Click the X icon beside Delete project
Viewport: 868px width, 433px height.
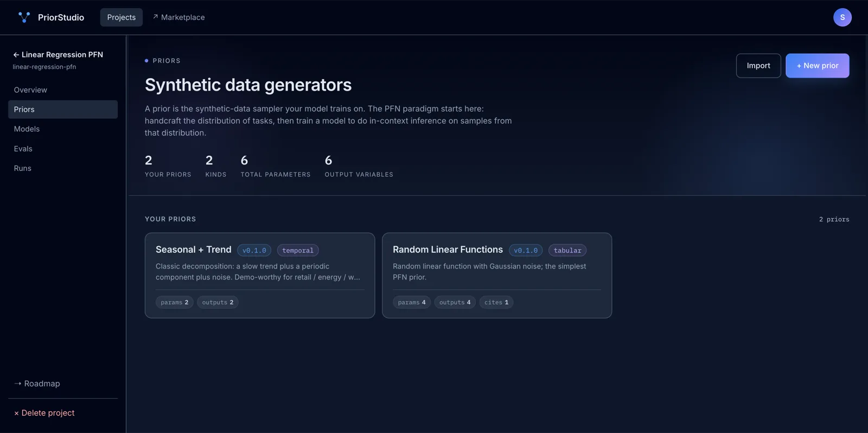point(16,413)
